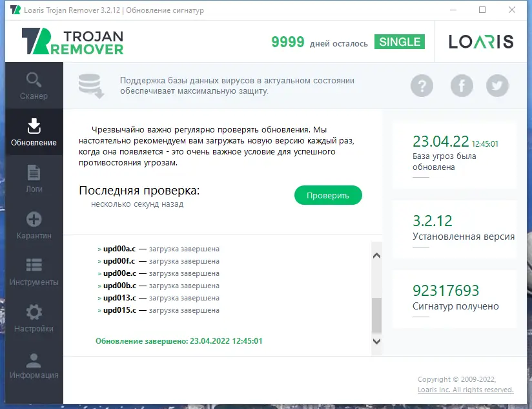
Task: Open the Twitter icon
Action: point(497,85)
